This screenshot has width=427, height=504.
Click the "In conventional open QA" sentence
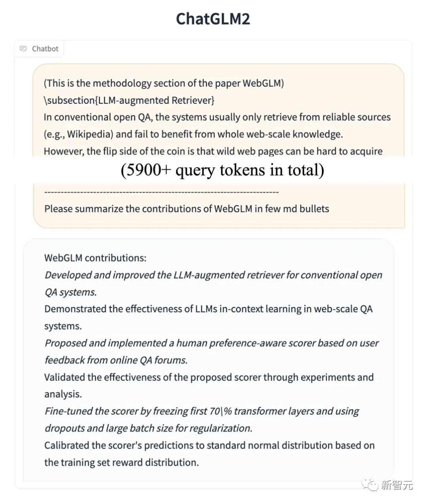click(x=217, y=117)
